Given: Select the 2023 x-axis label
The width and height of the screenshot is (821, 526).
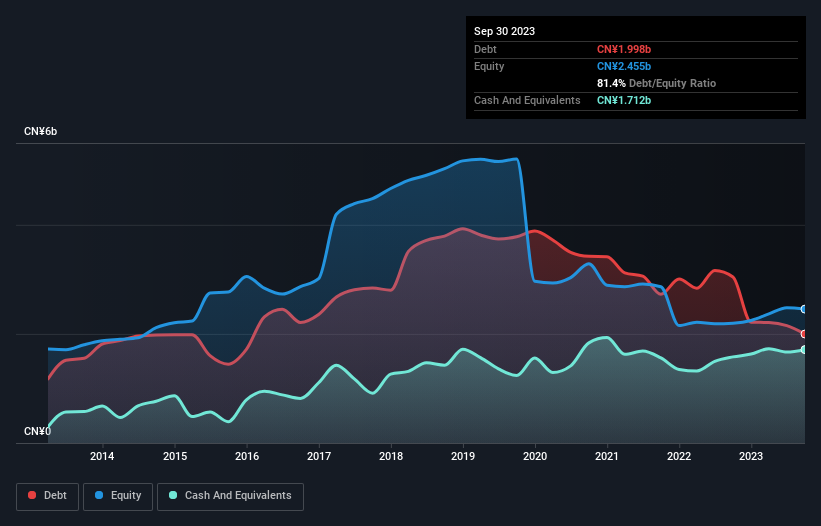Looking at the screenshot, I should [x=751, y=456].
